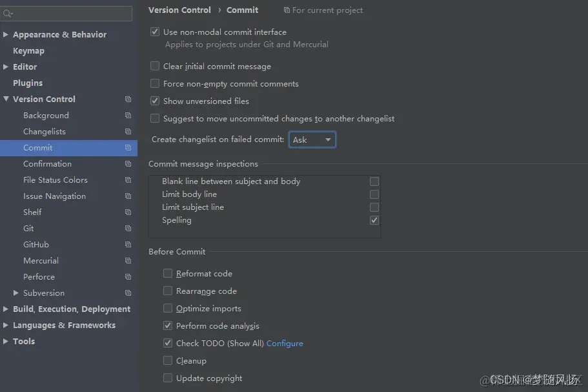Open the Create changelist on failed commit dropdown
Viewport: 588px width, 392px height.
pos(312,139)
